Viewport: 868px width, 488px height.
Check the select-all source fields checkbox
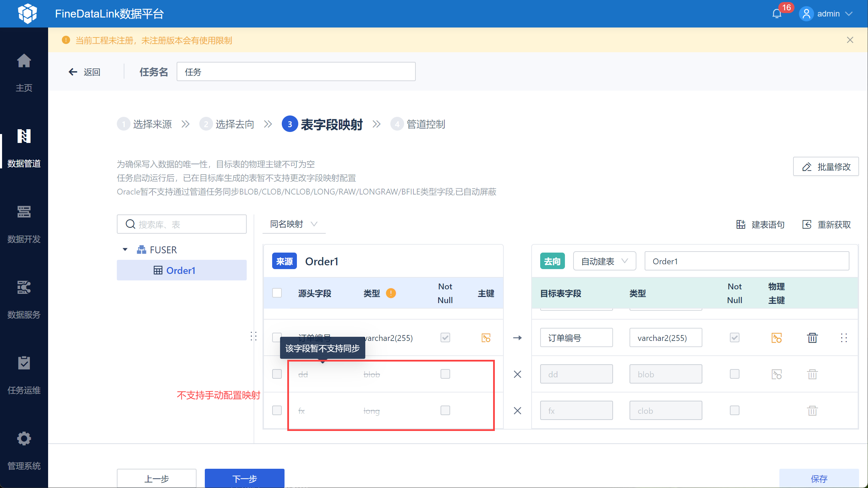(x=277, y=293)
